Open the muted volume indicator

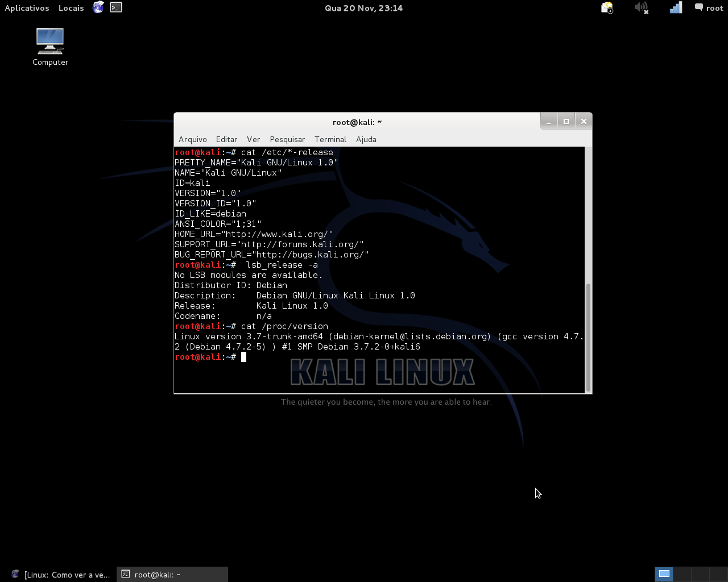click(x=642, y=7)
